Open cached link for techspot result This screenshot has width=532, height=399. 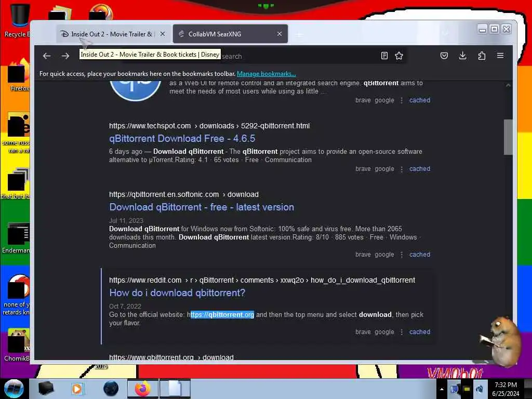(420, 169)
